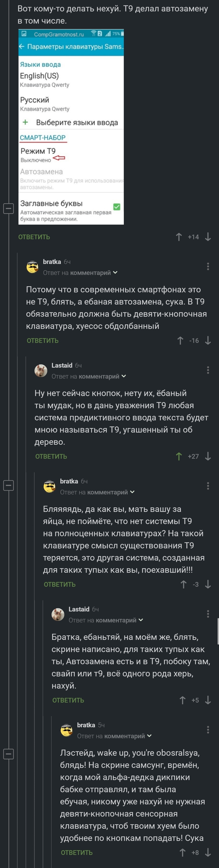Viewport: 219px width, 868px height.
Task: Downvote the comment rated +14
Action: (x=208, y=237)
